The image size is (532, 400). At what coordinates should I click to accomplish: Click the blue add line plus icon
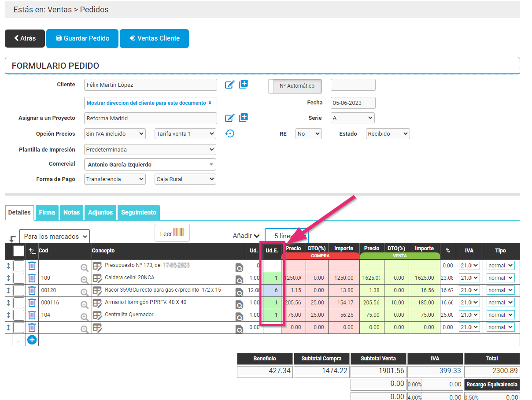pos(32,340)
